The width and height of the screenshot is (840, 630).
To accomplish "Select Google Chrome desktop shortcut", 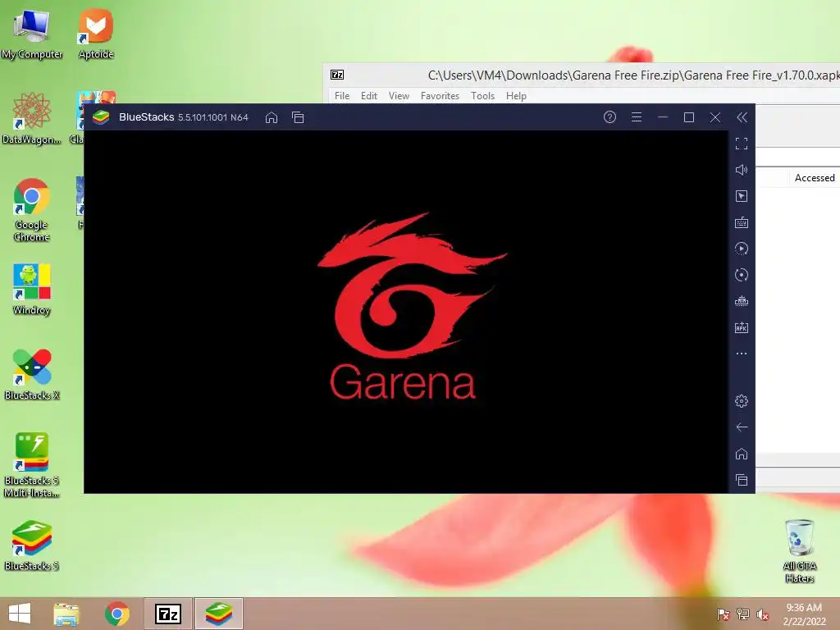I will (x=32, y=210).
